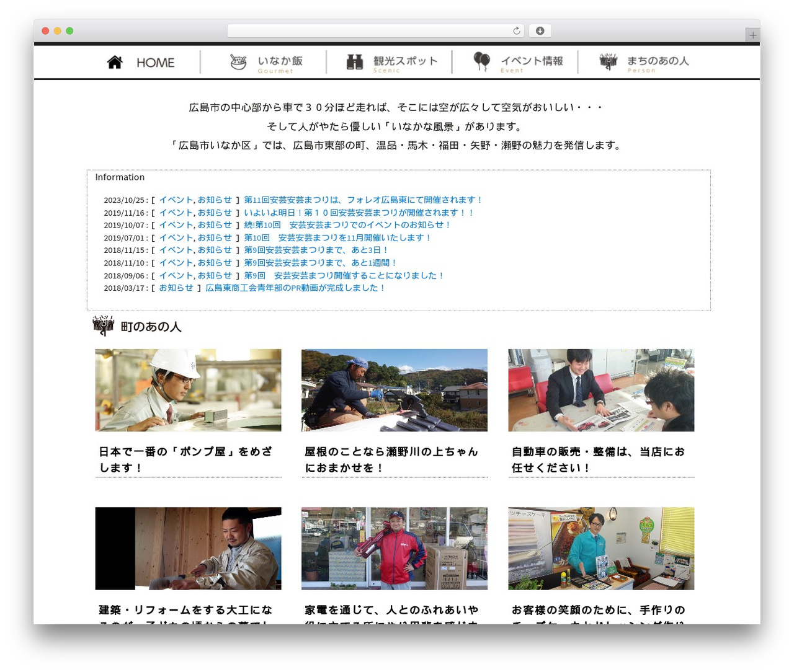
Task: Click the Information section heading
Action: (x=120, y=177)
